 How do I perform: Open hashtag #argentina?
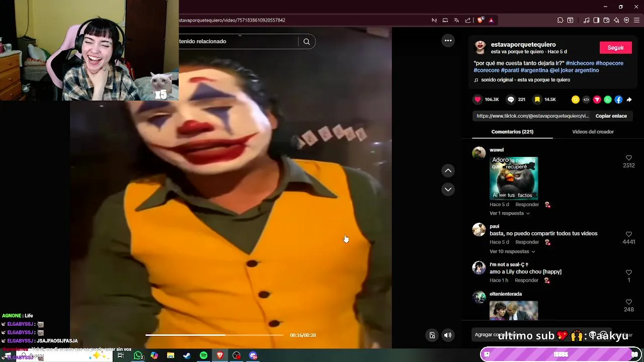coord(534,70)
